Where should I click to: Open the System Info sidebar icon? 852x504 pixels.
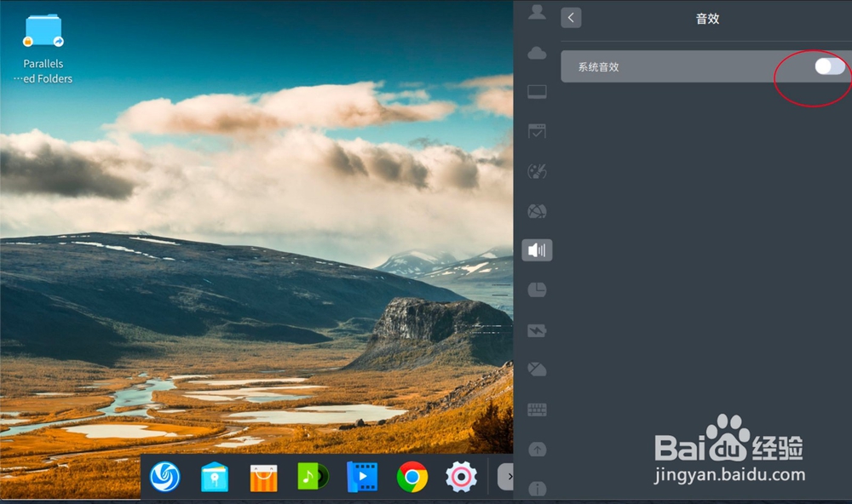537,489
